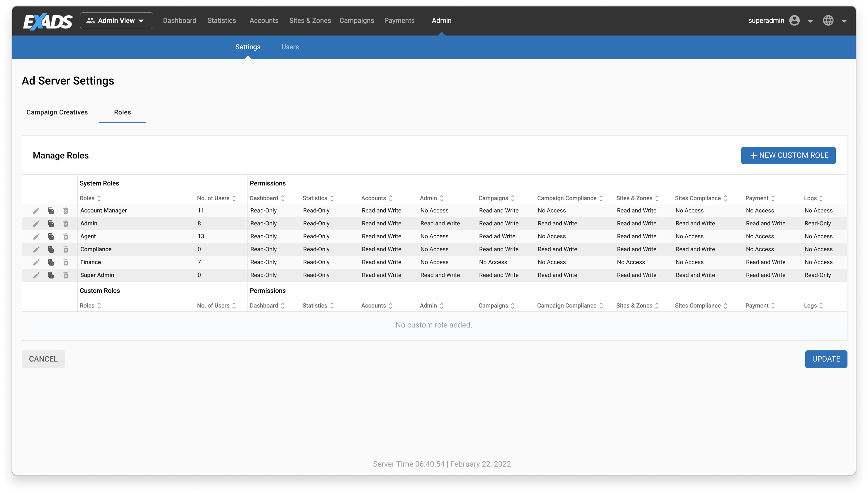868x493 pixels.
Task: Select the Roles tab
Action: pos(123,112)
